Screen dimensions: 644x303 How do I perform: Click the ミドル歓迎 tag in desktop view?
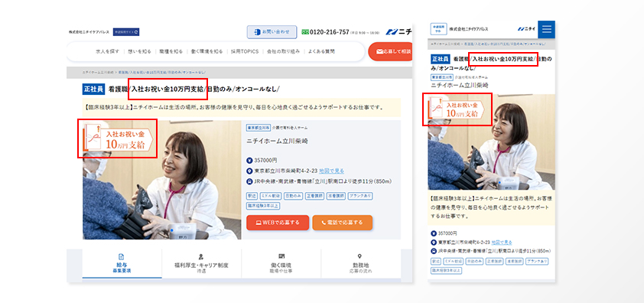pos(271,196)
